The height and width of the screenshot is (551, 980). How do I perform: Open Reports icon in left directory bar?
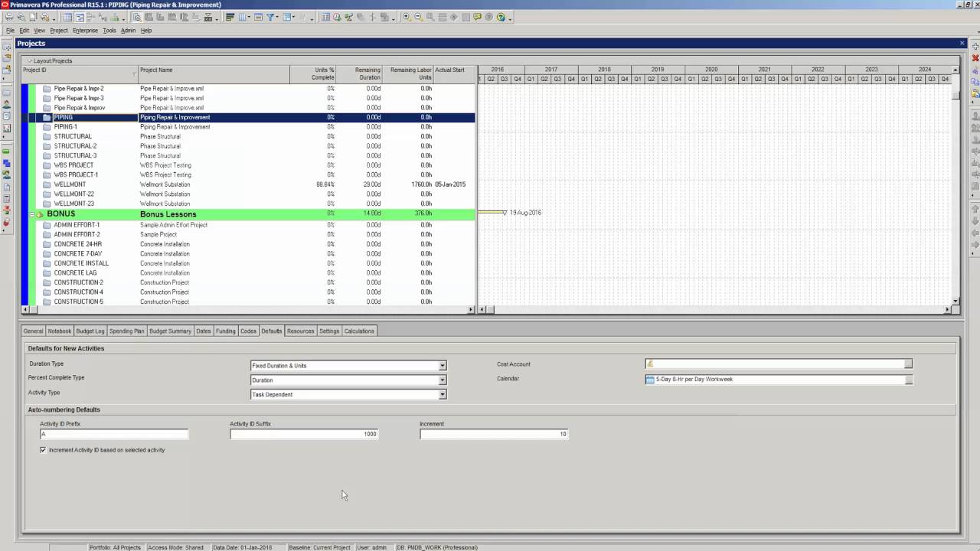7,116
